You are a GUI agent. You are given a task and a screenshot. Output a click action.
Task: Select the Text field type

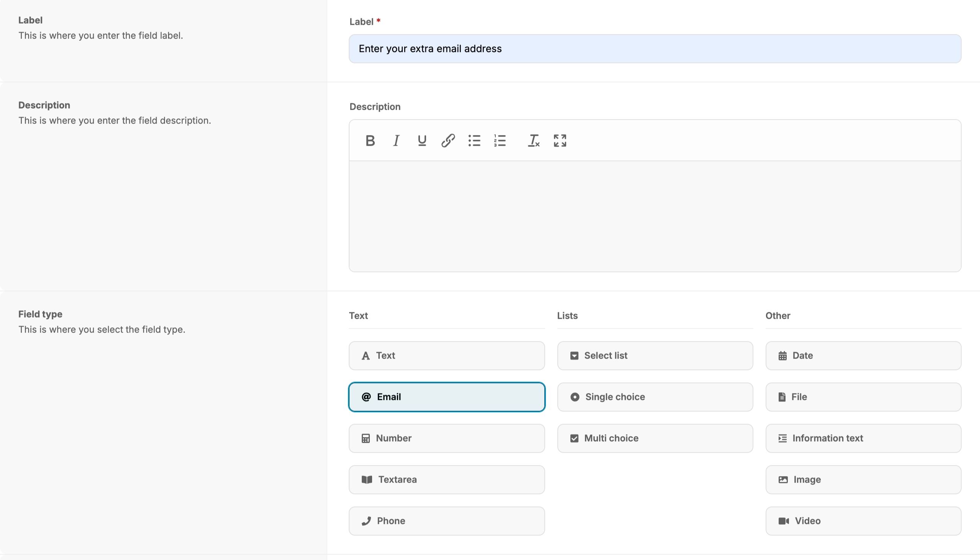[446, 356]
